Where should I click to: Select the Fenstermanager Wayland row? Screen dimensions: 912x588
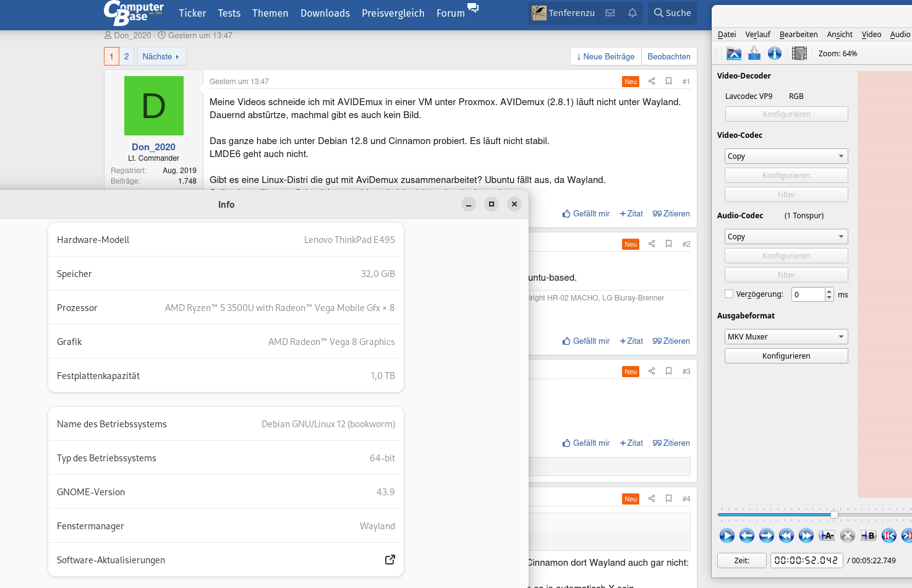pyautogui.click(x=226, y=526)
